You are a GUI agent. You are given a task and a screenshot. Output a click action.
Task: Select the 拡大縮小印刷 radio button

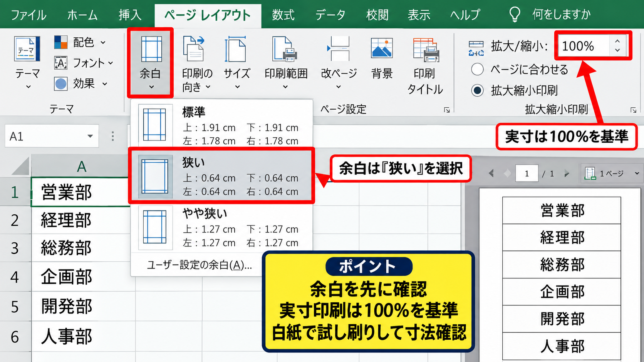coord(477,90)
